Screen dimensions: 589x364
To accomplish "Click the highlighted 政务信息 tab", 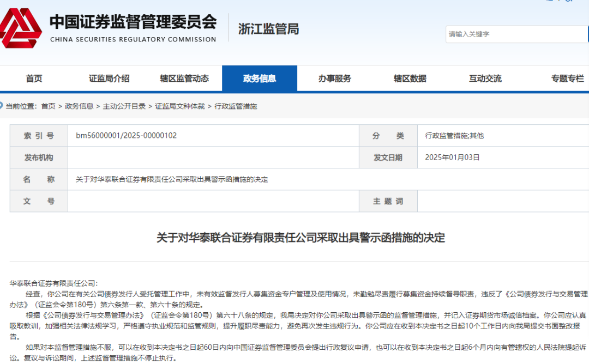I will [260, 78].
